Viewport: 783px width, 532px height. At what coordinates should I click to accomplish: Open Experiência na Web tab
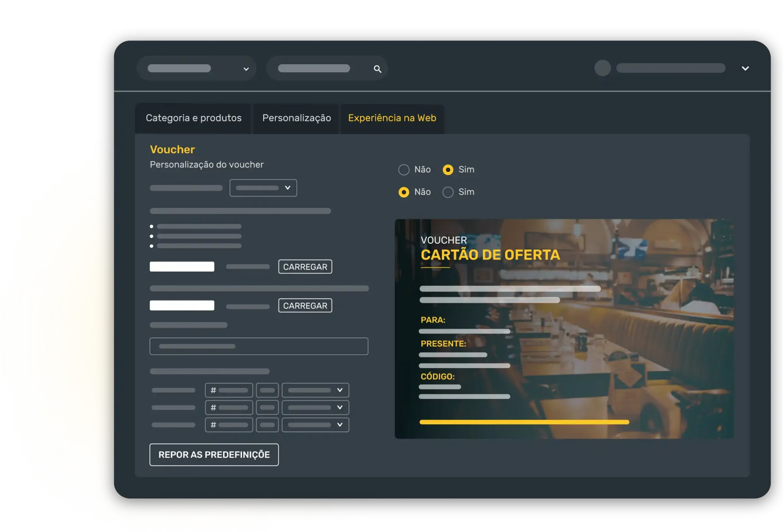392,118
